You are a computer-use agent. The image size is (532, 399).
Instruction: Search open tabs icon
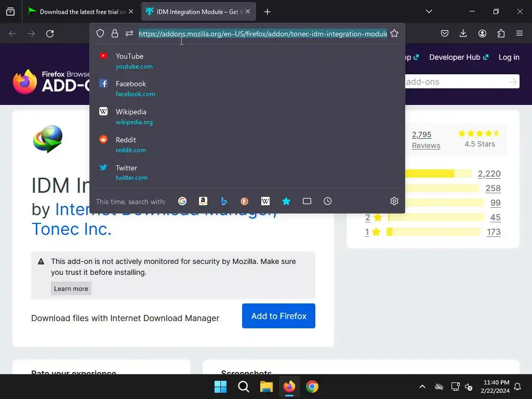(307, 201)
